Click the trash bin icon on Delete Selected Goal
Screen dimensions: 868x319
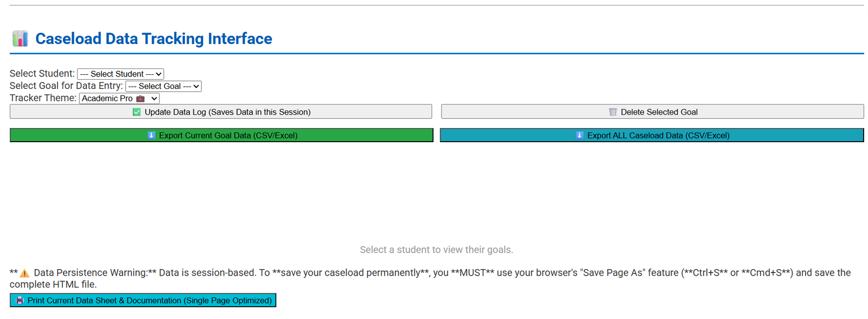pos(612,112)
